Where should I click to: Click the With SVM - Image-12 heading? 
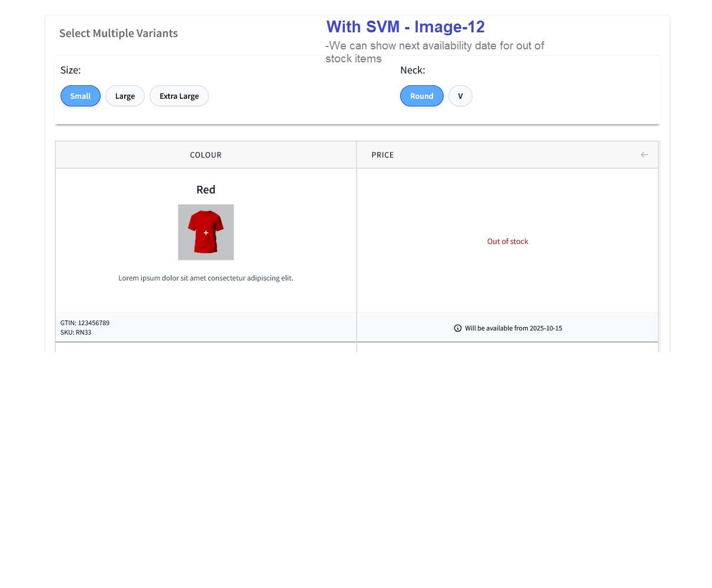(x=405, y=27)
